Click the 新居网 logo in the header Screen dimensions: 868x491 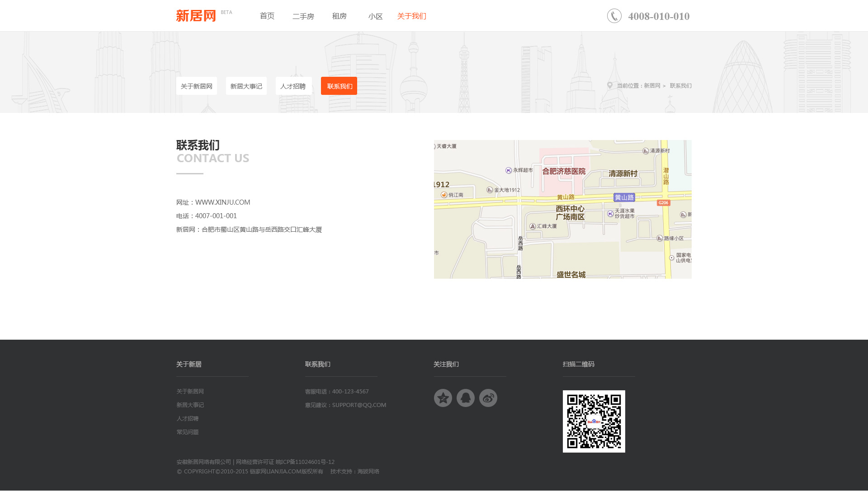click(x=196, y=17)
